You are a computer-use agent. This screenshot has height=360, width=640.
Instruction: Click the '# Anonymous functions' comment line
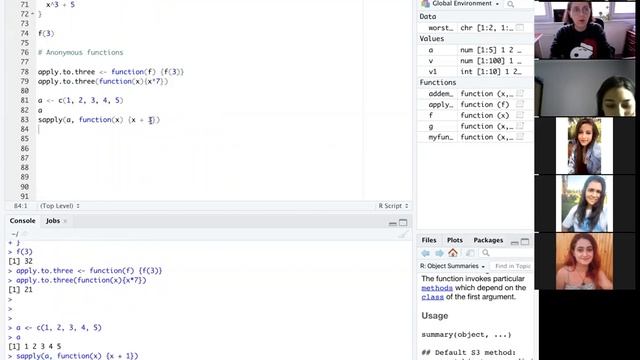[80, 53]
